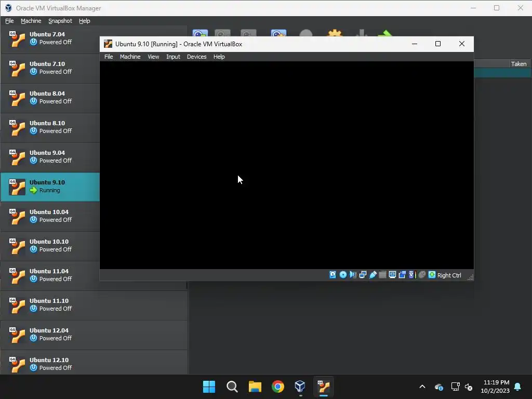
Task: Select the Ubuntu 7.10 virtual machine
Action: [x=50, y=69]
